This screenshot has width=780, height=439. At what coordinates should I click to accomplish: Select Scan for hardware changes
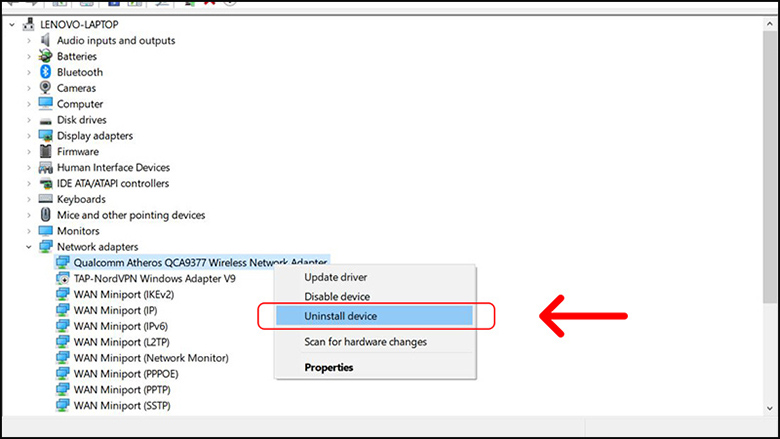tap(365, 342)
